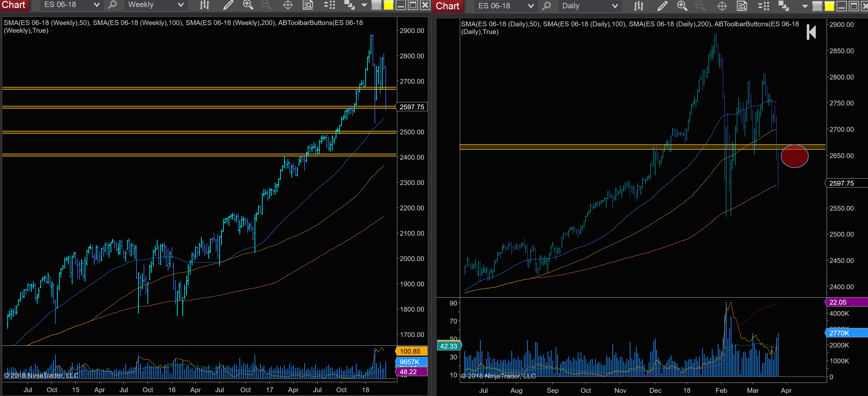The image size is (868, 396).
Task: Click the 2900.00 price label on Weekly axis
Action: point(412,31)
